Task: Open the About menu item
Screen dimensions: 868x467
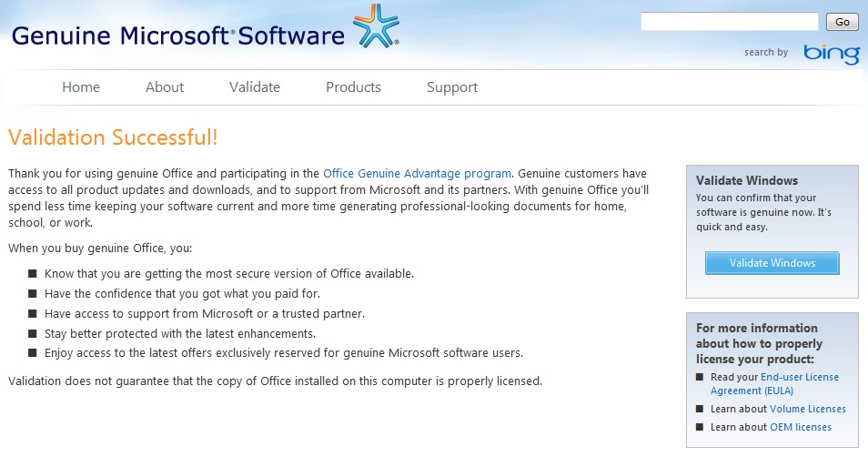Action: click(x=165, y=87)
